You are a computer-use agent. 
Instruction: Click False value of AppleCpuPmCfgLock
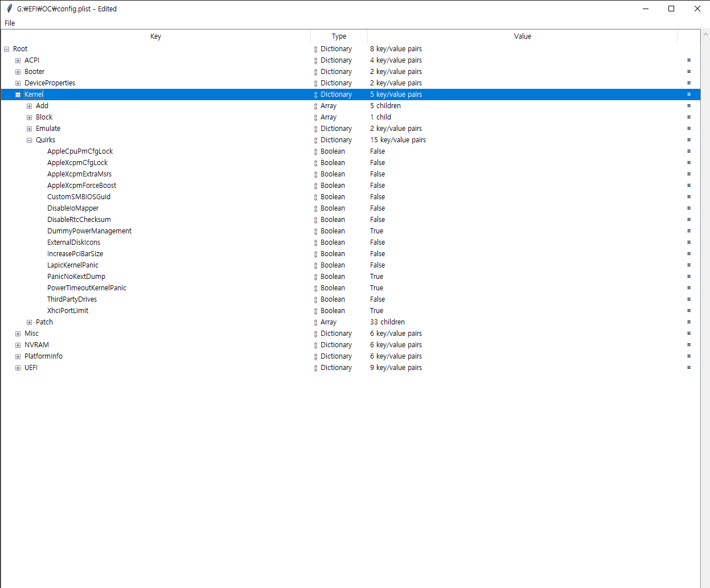coord(377,151)
